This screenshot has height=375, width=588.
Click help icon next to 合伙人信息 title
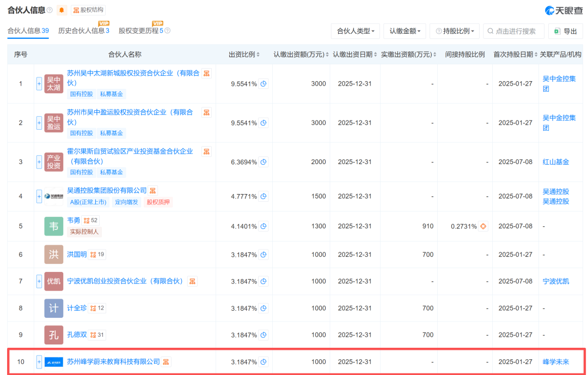(x=50, y=10)
